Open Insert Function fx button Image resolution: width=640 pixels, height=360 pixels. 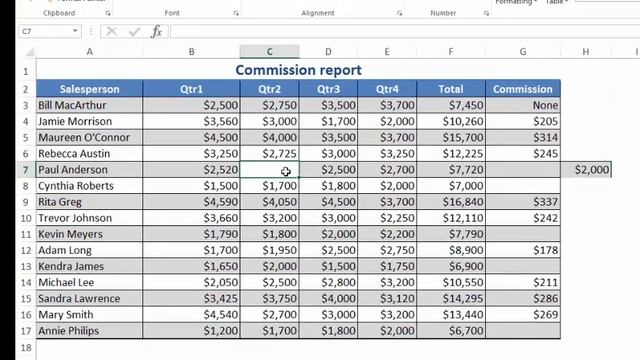click(157, 31)
